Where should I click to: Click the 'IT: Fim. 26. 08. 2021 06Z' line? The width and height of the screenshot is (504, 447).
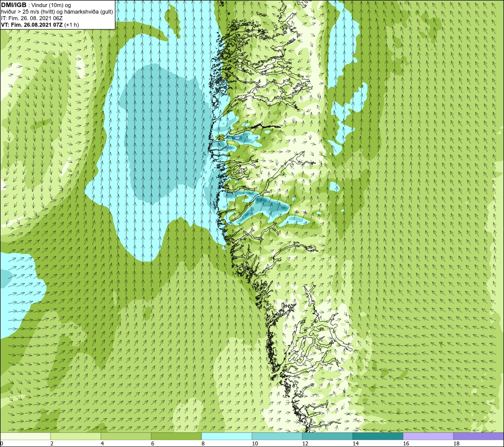[32, 18]
